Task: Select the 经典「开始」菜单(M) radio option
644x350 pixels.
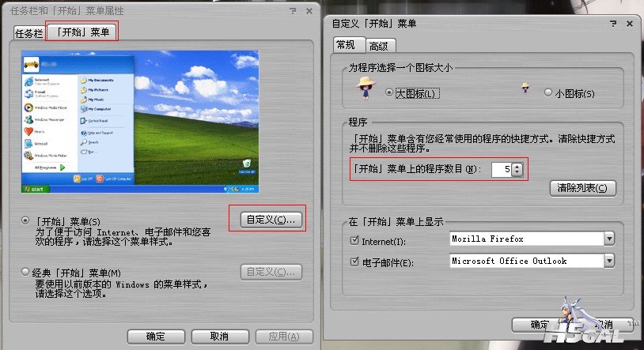Action: (x=25, y=272)
